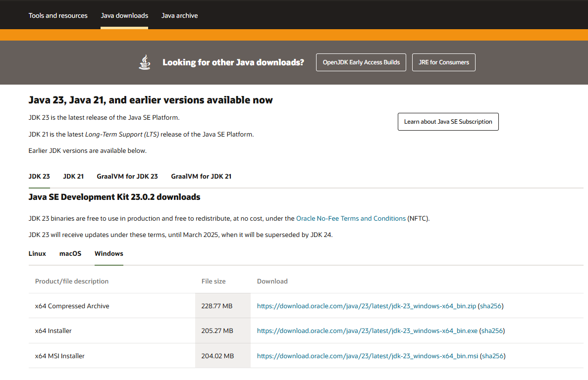Click the Java 23, Java 21 availability heading
The width and height of the screenshot is (588, 380).
(x=151, y=100)
